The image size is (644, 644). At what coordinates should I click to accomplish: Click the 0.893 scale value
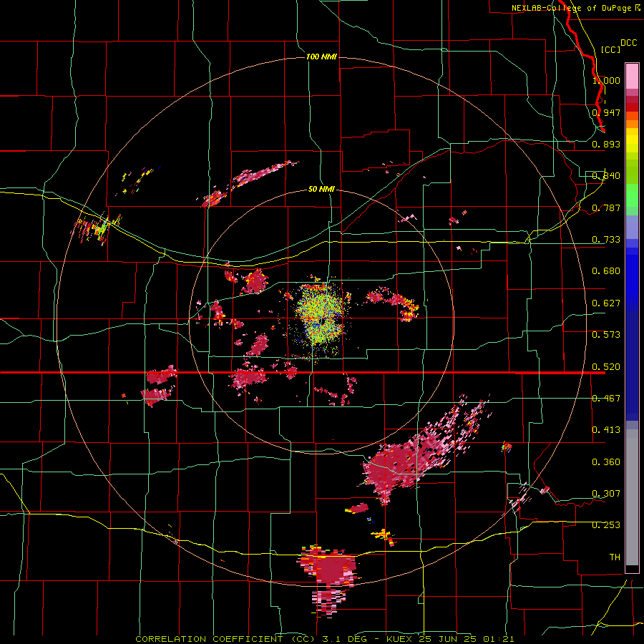coord(606,144)
